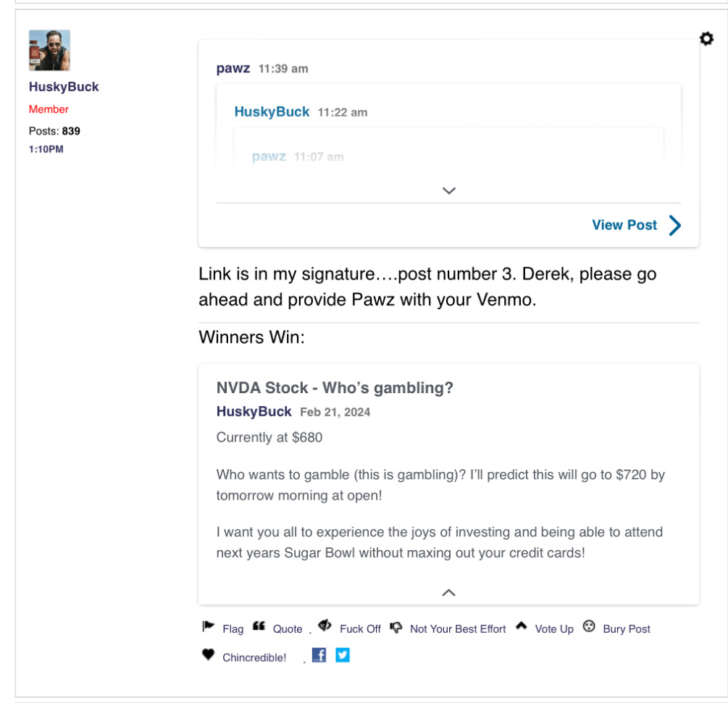Open NVDA Stock - Who's gambling? thread title

tap(335, 388)
